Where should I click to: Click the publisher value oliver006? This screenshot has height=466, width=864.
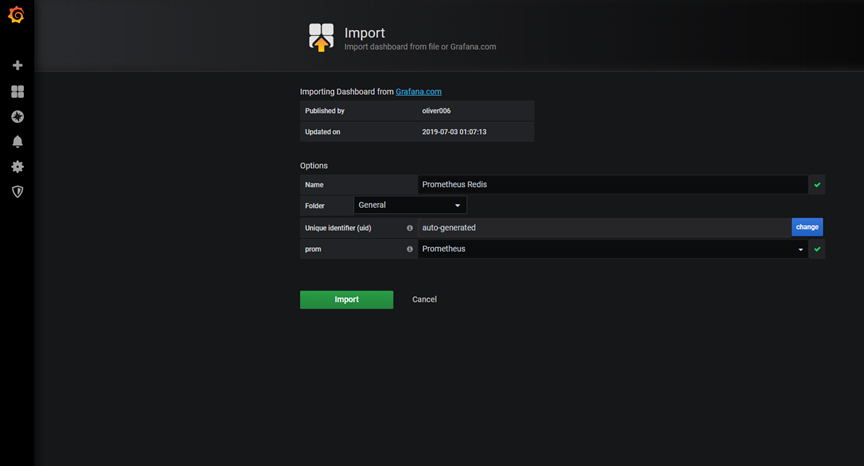[436, 111]
